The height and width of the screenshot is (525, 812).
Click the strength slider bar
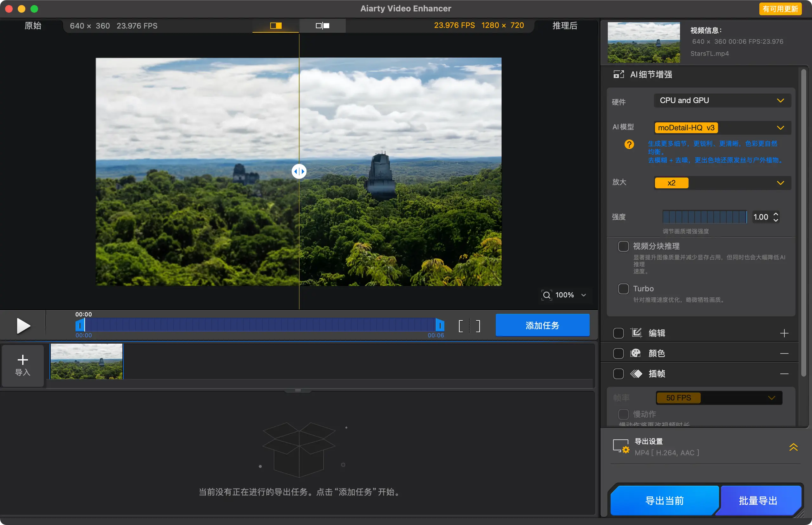(x=704, y=217)
